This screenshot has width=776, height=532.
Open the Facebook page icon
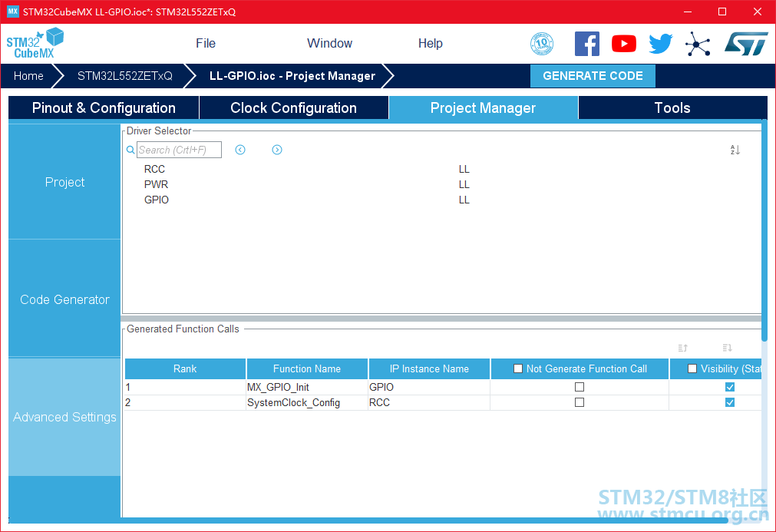tap(587, 44)
